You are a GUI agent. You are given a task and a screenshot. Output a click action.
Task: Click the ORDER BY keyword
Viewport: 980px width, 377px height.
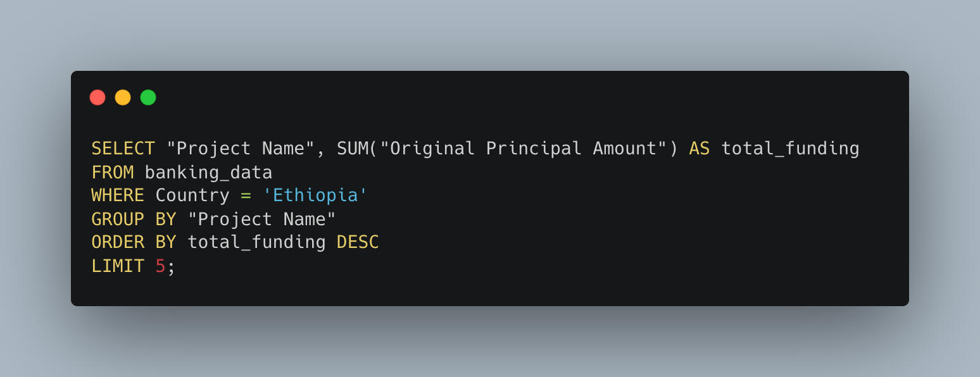pyautogui.click(x=134, y=243)
